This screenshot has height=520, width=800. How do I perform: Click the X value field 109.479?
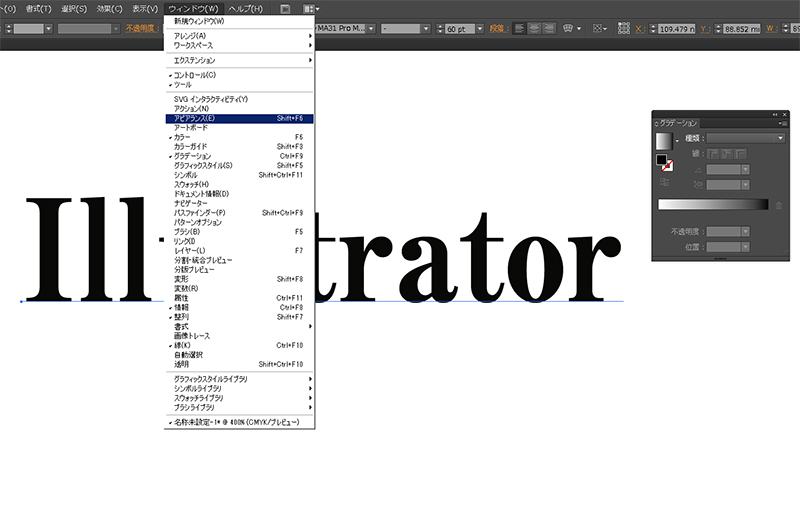677,29
